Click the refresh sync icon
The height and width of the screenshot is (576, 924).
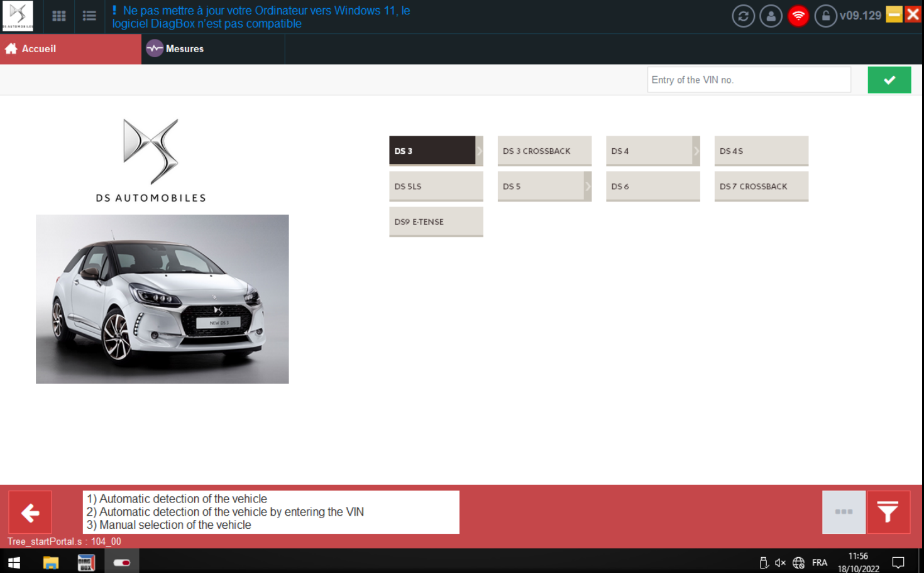pos(743,16)
